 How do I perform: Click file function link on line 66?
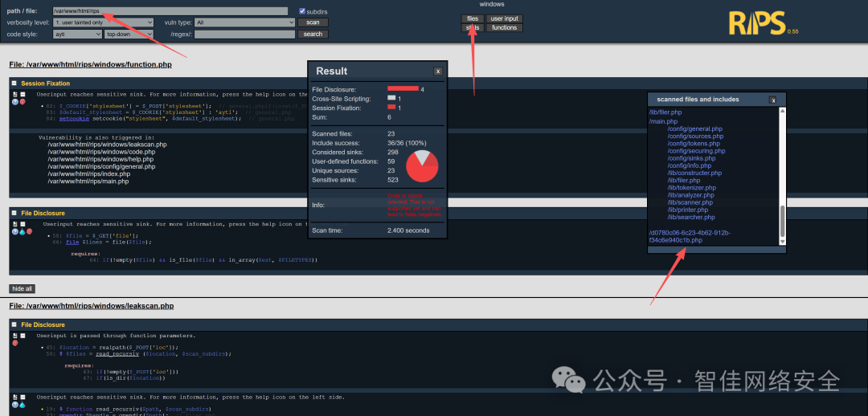point(72,243)
